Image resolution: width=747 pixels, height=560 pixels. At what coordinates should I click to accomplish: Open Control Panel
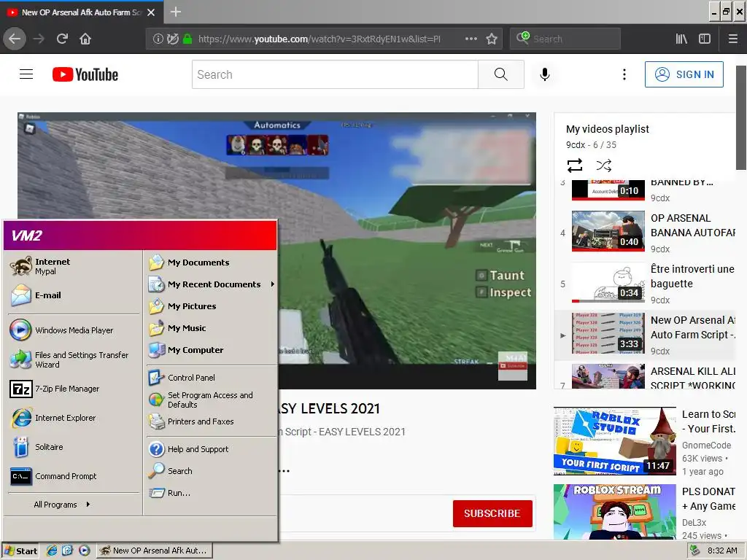click(211, 378)
